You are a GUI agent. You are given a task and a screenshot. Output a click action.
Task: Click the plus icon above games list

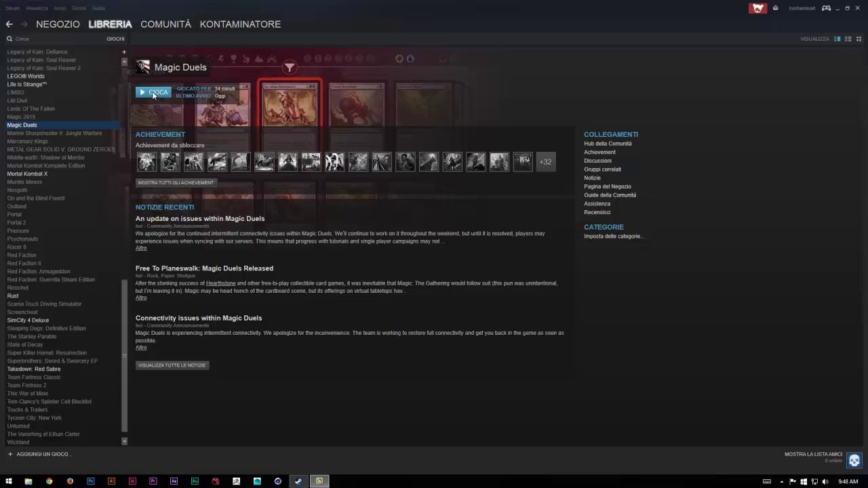click(x=124, y=52)
